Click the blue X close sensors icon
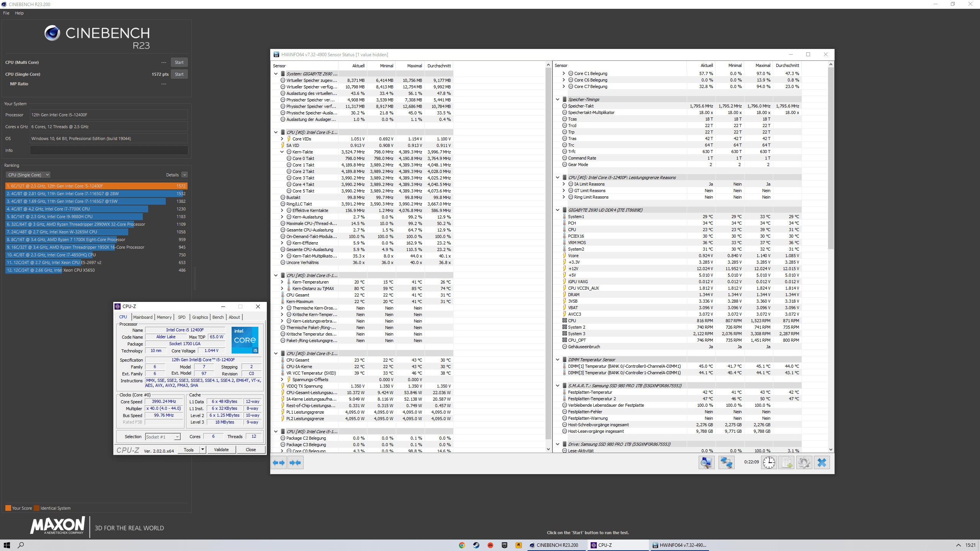 point(822,463)
